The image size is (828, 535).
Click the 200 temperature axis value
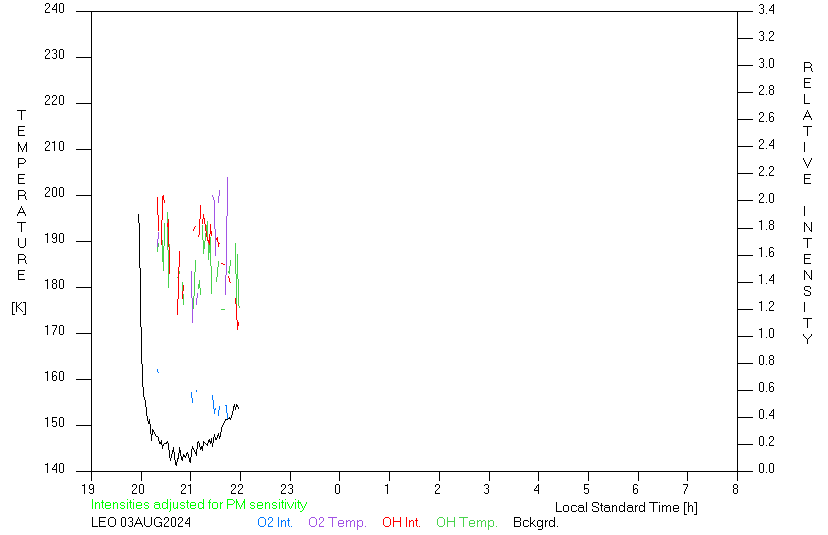pos(54,193)
